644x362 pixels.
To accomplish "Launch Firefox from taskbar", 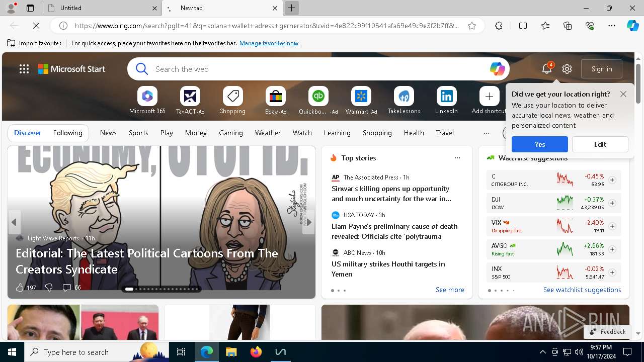I will click(256, 352).
